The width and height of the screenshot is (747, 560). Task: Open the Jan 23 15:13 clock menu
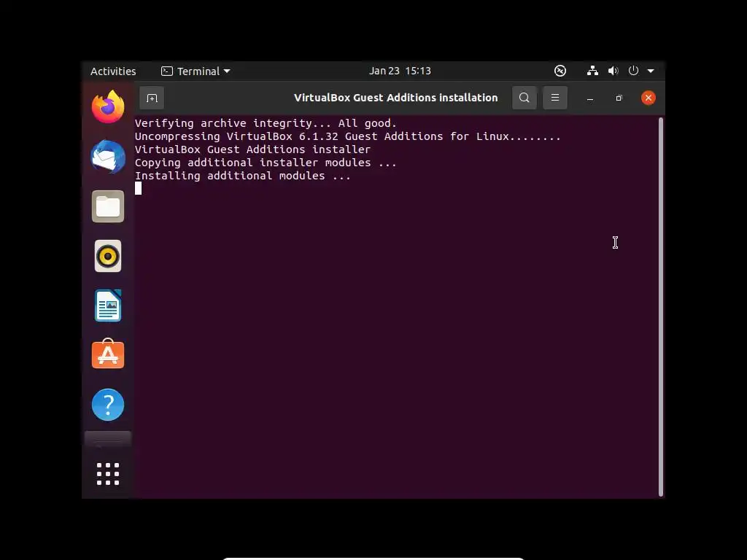click(x=400, y=71)
